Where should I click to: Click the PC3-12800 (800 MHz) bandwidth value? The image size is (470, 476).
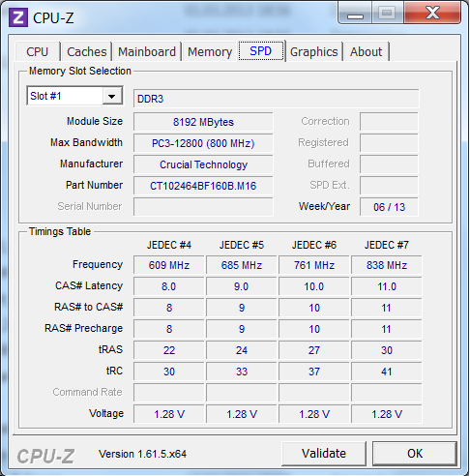tap(203, 143)
